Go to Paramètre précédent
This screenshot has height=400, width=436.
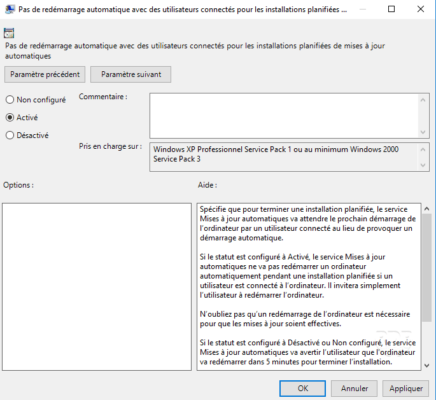45,74
